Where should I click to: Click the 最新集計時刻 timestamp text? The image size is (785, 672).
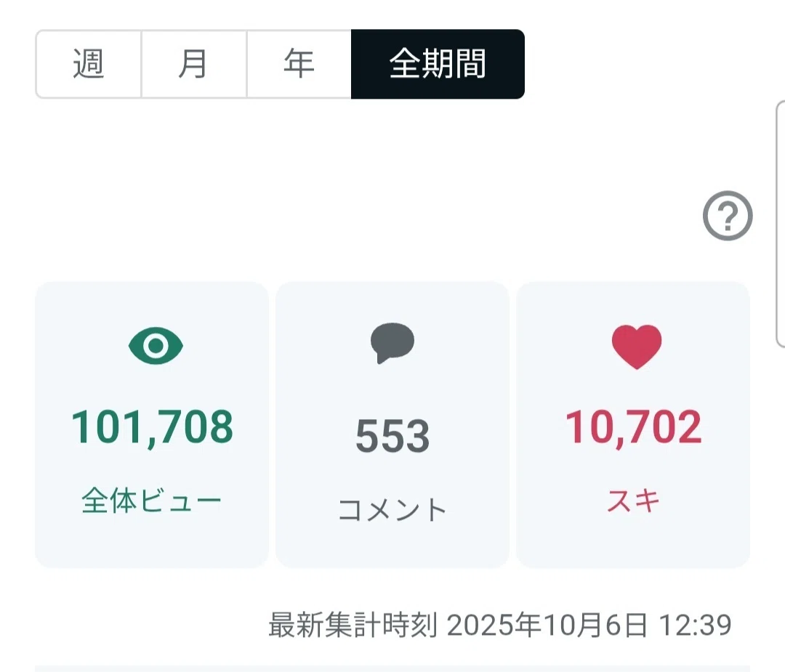[x=353, y=625]
